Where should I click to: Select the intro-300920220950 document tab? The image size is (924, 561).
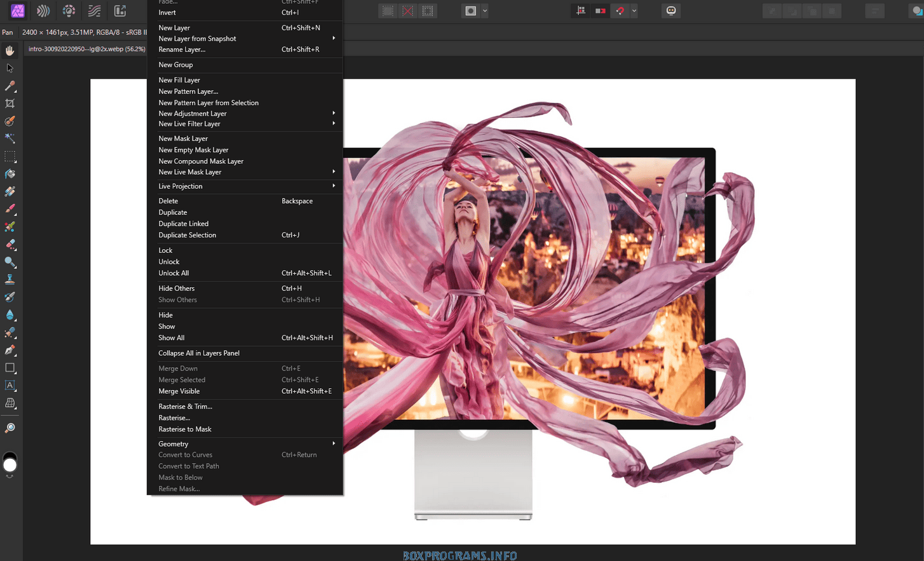point(86,49)
